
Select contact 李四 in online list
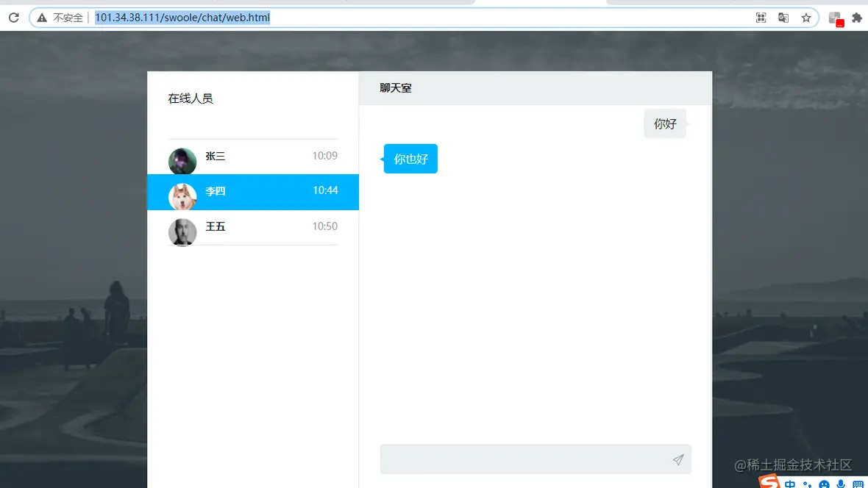point(253,192)
